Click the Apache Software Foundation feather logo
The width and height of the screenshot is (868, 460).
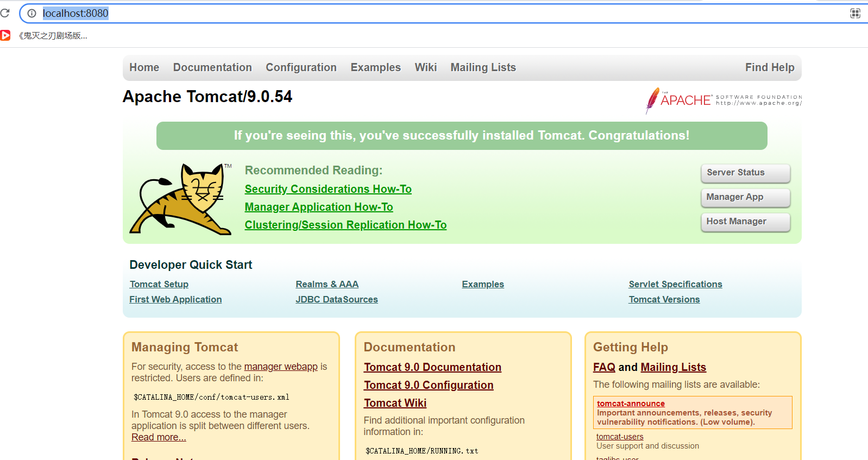click(724, 100)
